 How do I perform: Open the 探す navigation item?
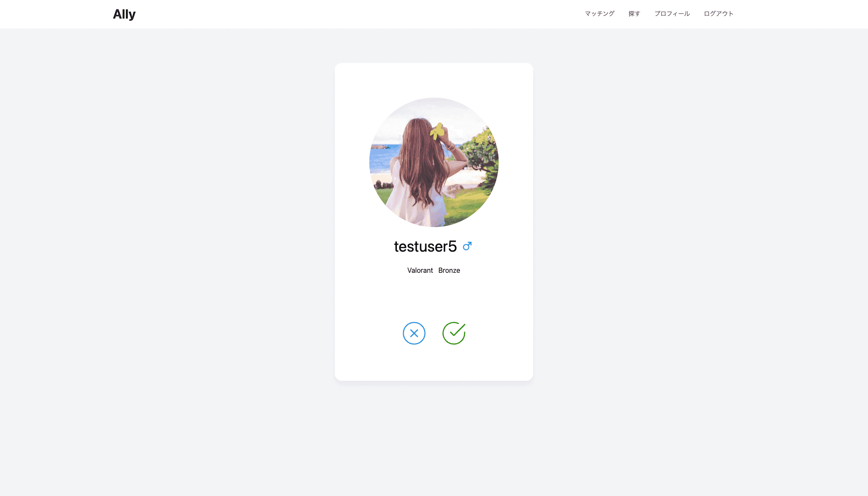coord(634,14)
